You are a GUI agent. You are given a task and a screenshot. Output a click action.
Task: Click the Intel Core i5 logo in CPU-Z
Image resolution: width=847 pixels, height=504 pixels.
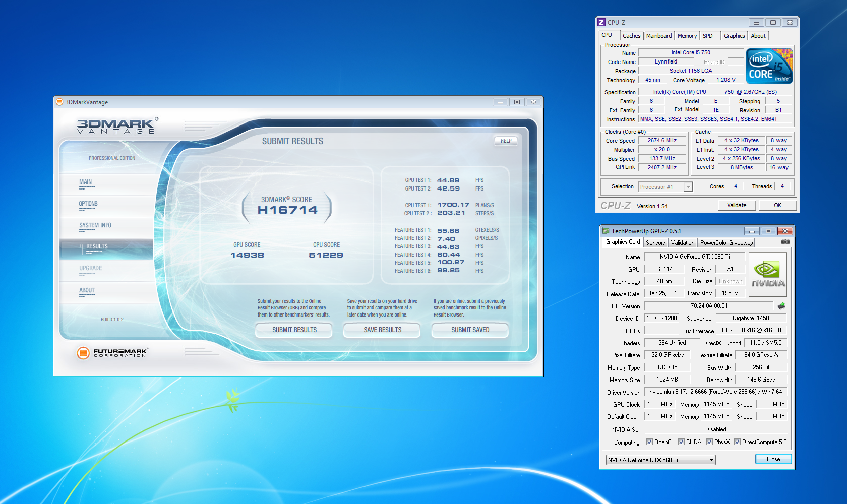click(x=769, y=66)
